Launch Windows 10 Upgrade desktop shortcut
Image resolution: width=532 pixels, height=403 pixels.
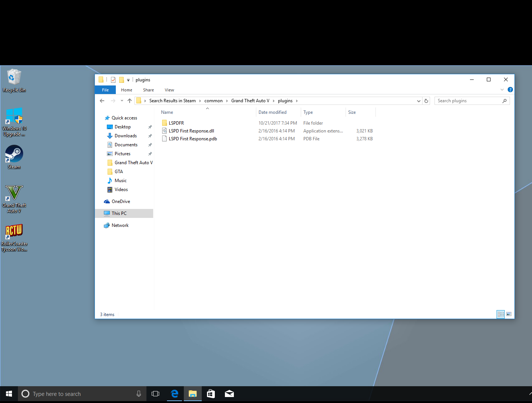pyautogui.click(x=14, y=122)
